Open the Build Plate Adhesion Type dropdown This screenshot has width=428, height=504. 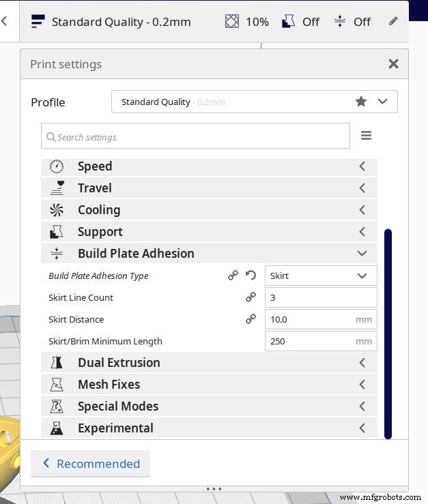320,276
